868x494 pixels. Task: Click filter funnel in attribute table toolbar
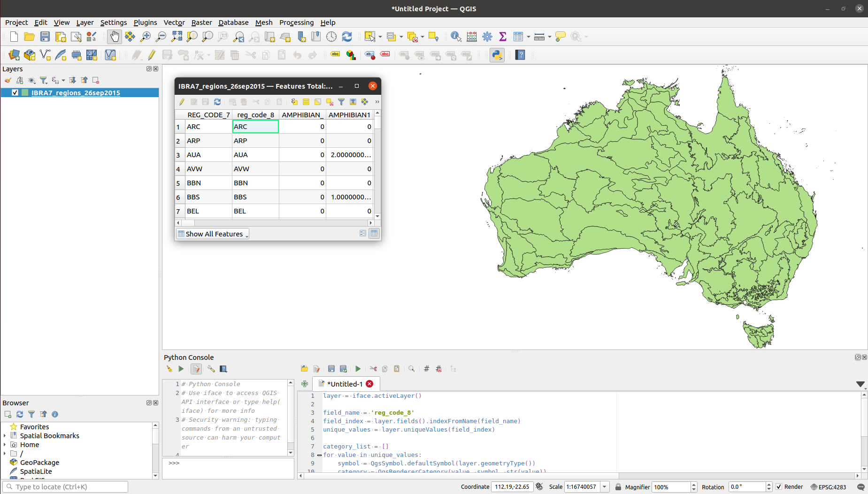click(x=341, y=102)
